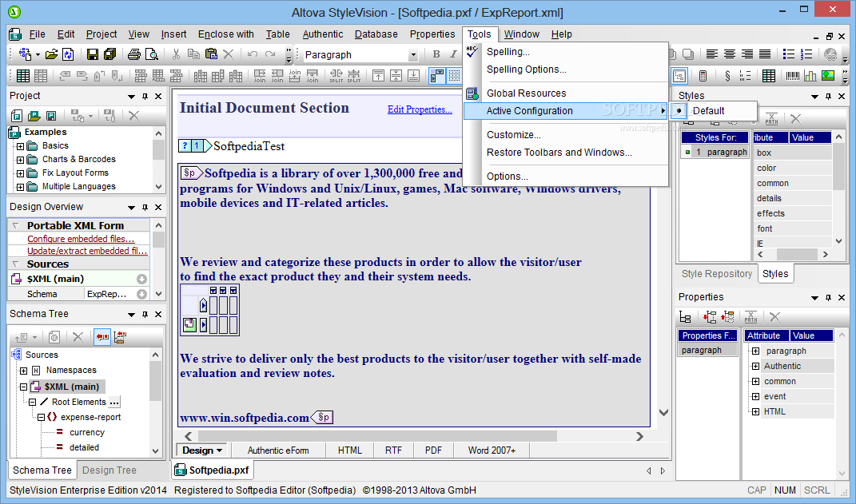Screen dimensions: 856x504
Task: Choose Options from the Tools menu
Action: coord(508,177)
